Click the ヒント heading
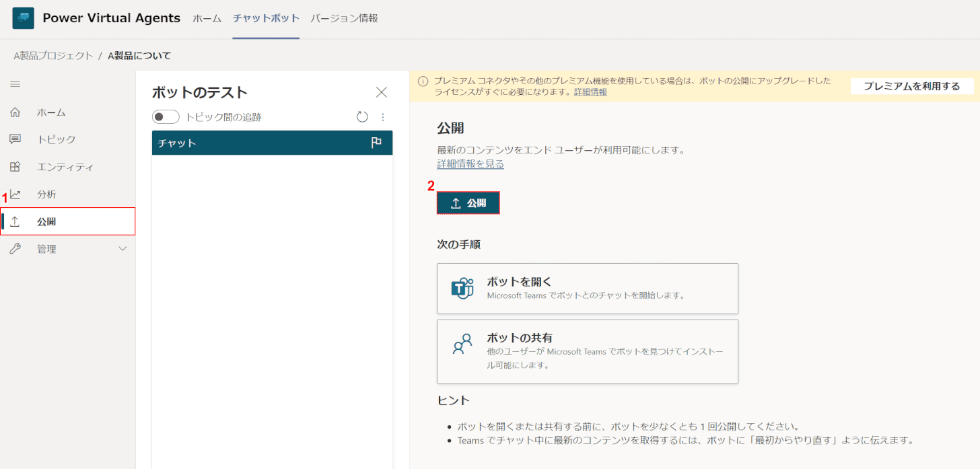The image size is (980, 469). pos(454,400)
